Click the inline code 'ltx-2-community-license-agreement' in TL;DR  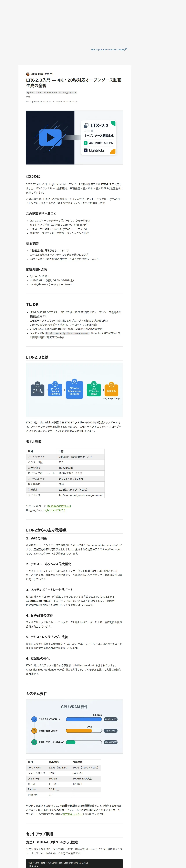tap(68, 333)
